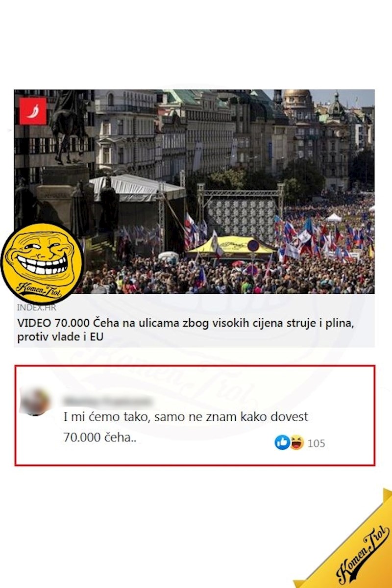Click headline line "protiv vlade i EU"
Viewport: 392px width, 588px height.
click(60, 337)
